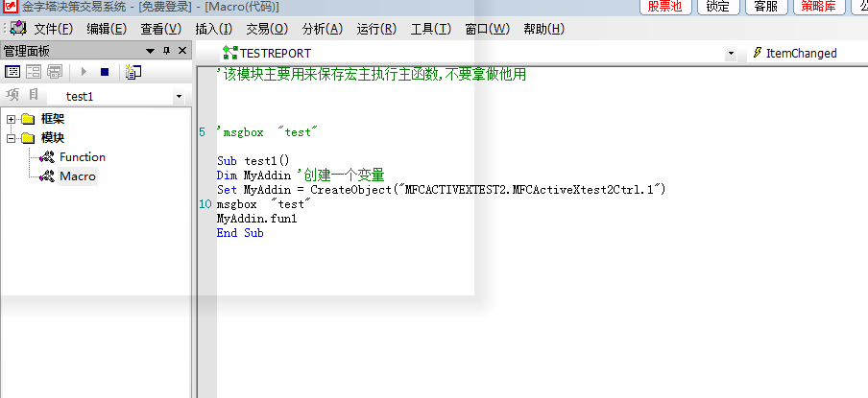This screenshot has height=398, width=868.
Task: Expand the 框架 tree node
Action: tap(11, 119)
